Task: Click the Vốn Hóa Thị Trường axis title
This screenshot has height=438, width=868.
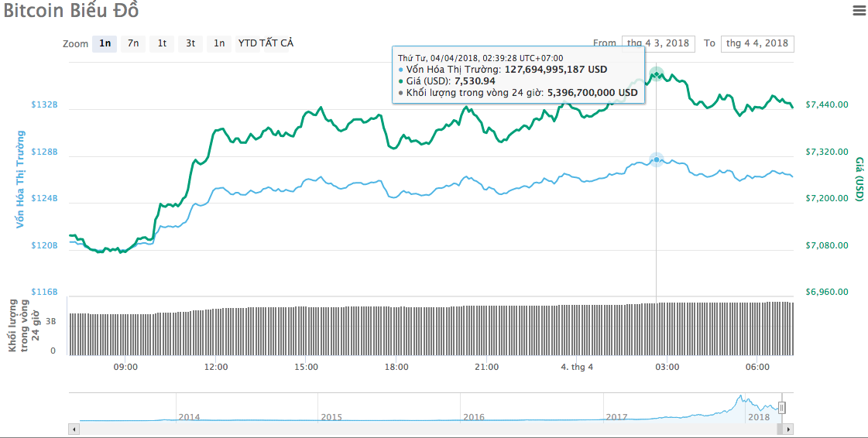Action: pos(20,180)
